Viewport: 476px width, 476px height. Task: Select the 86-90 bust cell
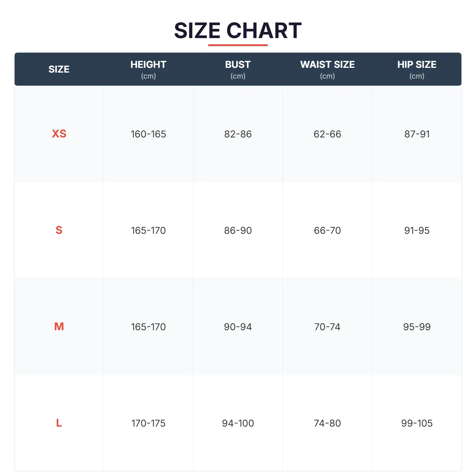tap(238, 231)
